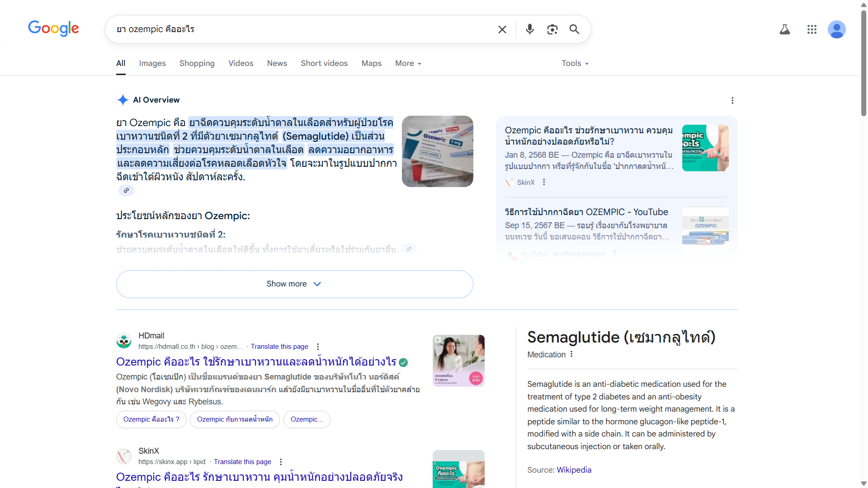Select the 'Ozempic กับการลดน้ำหนัก' chip
The image size is (868, 488).
tap(235, 419)
